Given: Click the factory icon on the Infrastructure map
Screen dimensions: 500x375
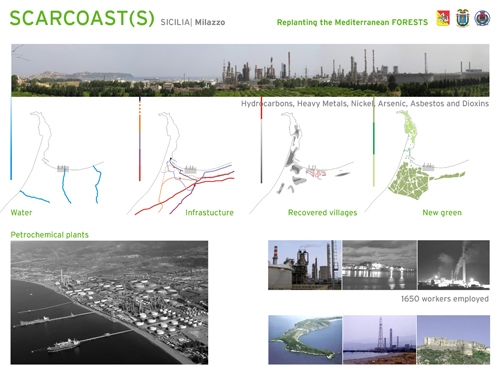Looking at the screenshot, I should pos(190,169).
